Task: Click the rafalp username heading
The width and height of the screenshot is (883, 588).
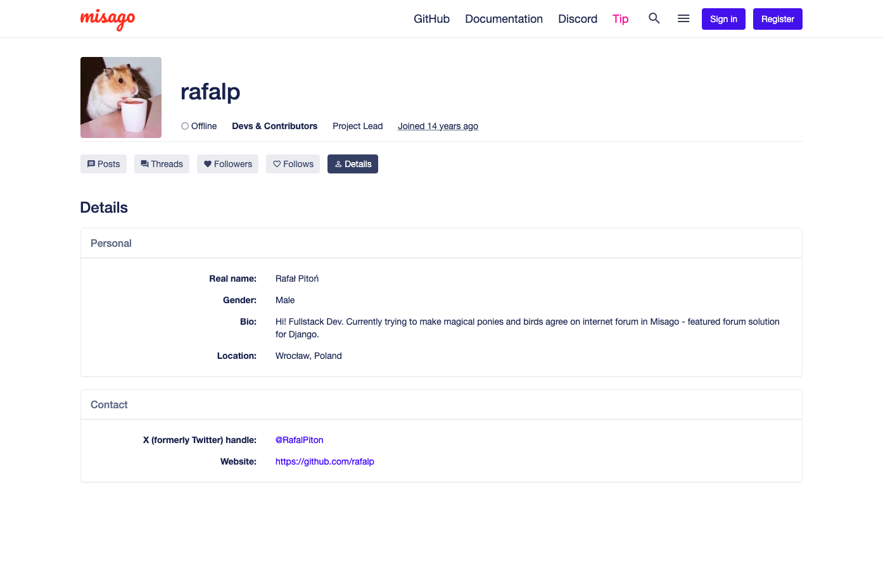Action: (210, 92)
